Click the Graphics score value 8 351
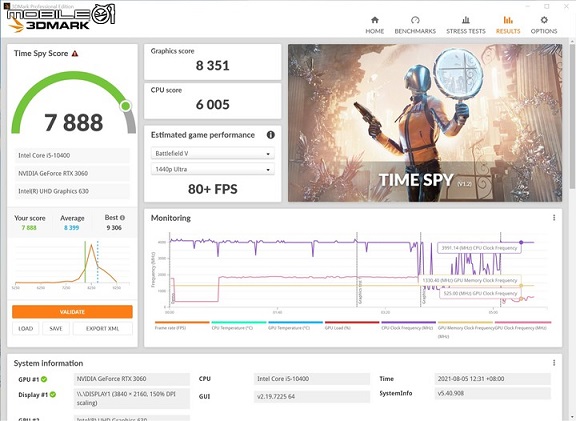This screenshot has width=576, height=421. click(212, 66)
